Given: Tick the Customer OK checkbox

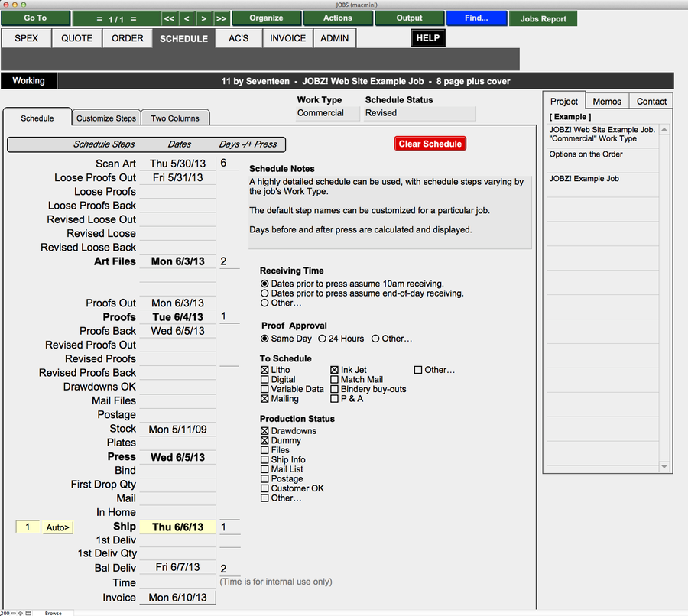Looking at the screenshot, I should coord(265,488).
